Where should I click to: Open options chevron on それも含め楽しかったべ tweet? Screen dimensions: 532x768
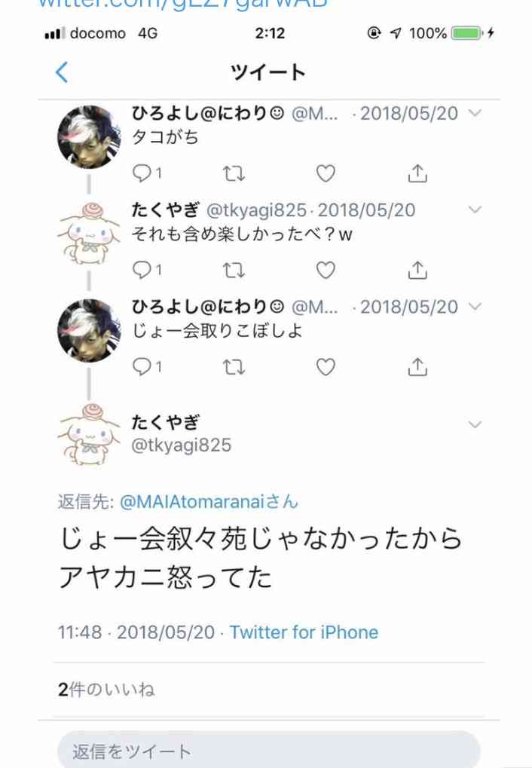(475, 210)
